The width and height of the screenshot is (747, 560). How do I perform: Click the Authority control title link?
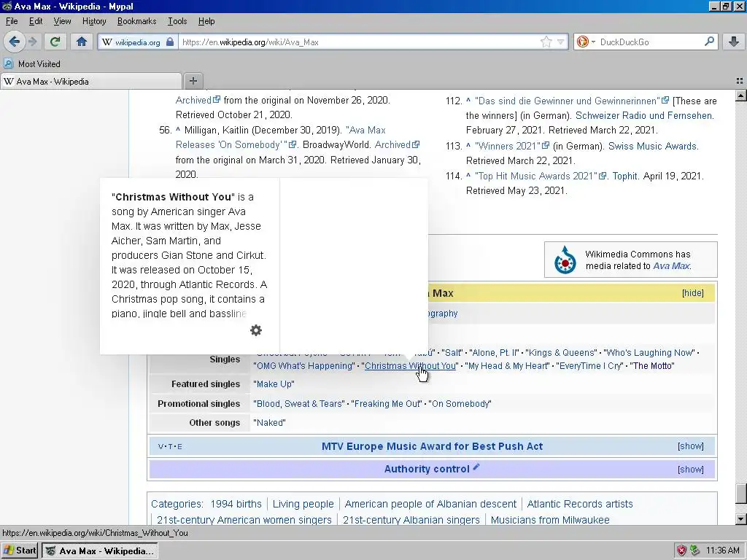[x=427, y=469]
